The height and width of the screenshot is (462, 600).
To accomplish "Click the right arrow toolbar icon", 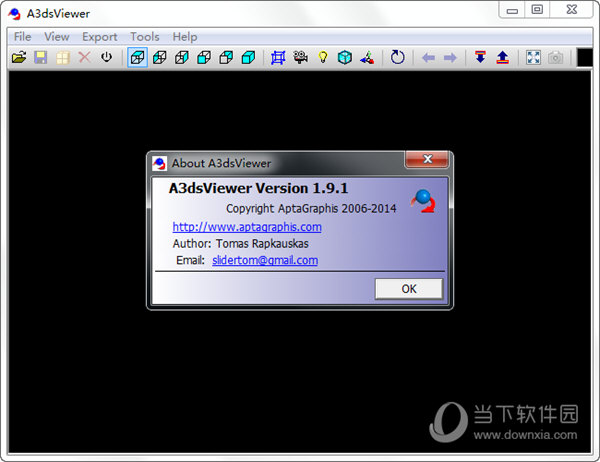I will coord(450,58).
